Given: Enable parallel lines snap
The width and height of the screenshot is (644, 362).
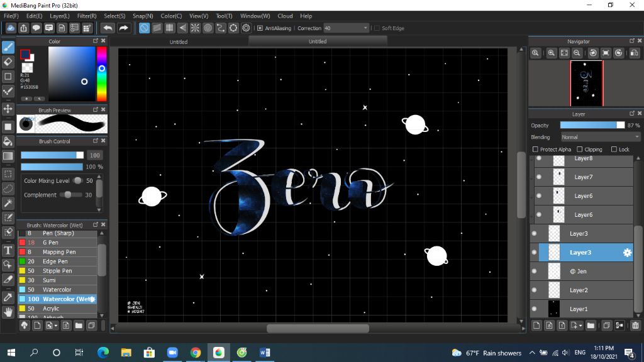Looking at the screenshot, I should click(157, 28).
